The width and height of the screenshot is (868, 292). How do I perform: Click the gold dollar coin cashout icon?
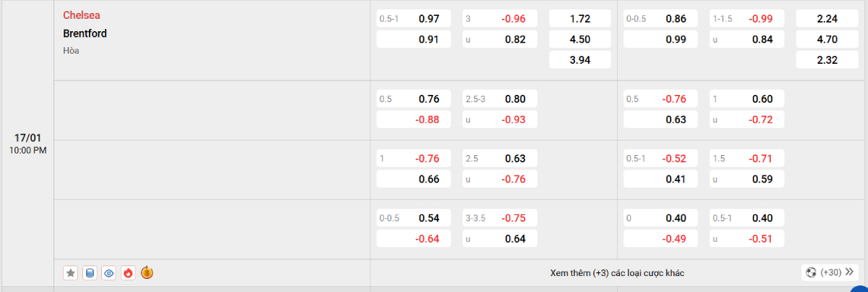147,273
